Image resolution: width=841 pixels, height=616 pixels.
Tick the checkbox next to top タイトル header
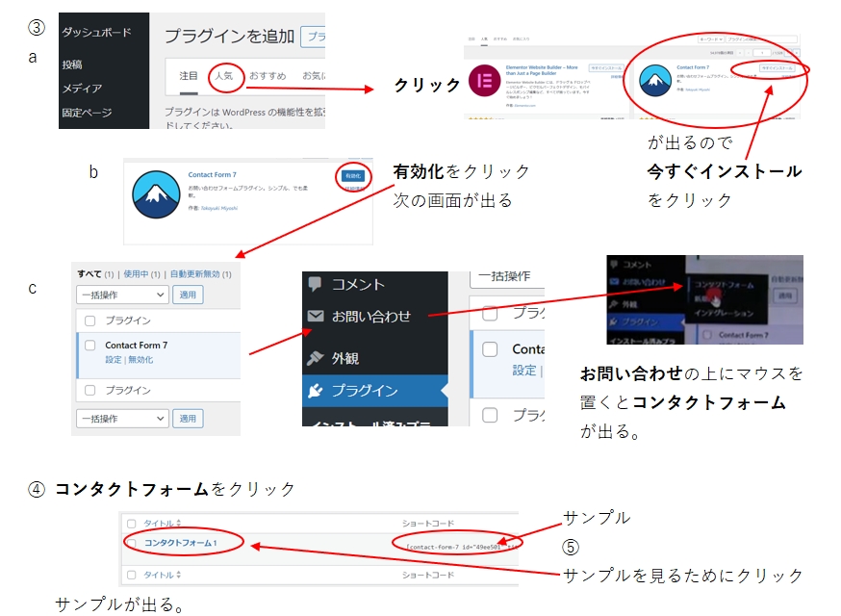point(132,523)
